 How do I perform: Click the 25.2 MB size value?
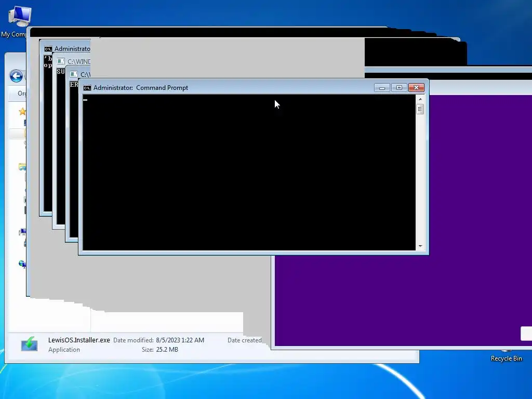[167, 350]
